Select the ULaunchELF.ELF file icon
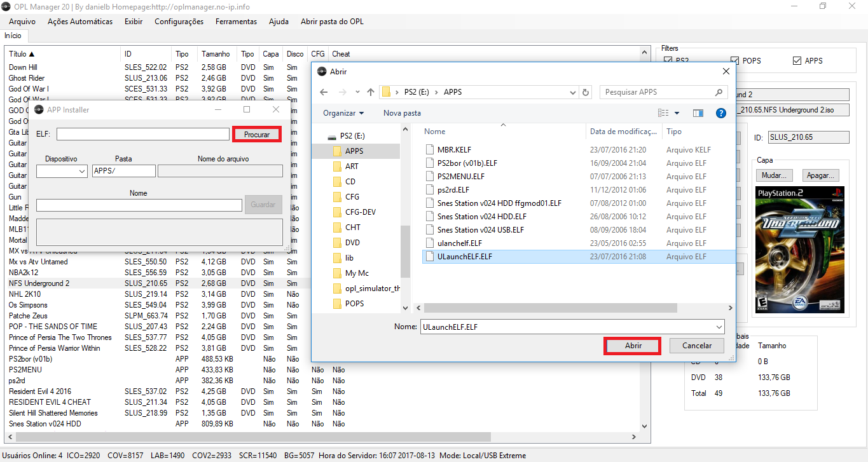This screenshot has width=868, height=462. pyautogui.click(x=431, y=257)
